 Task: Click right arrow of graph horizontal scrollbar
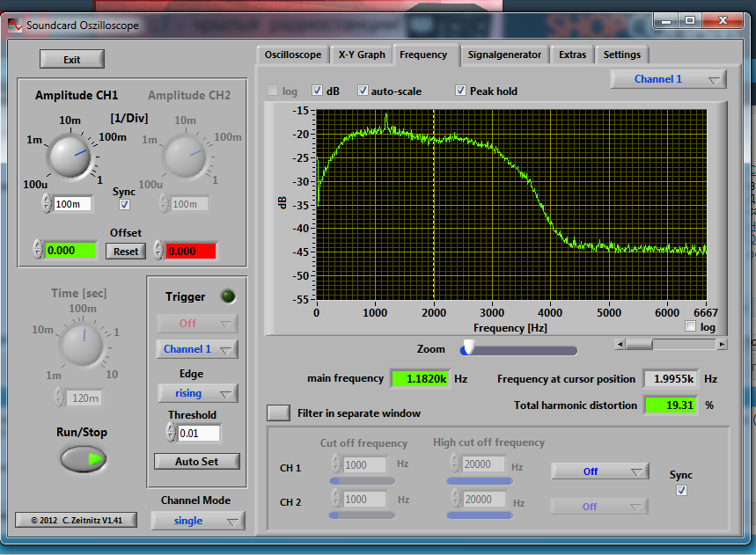tap(722, 344)
